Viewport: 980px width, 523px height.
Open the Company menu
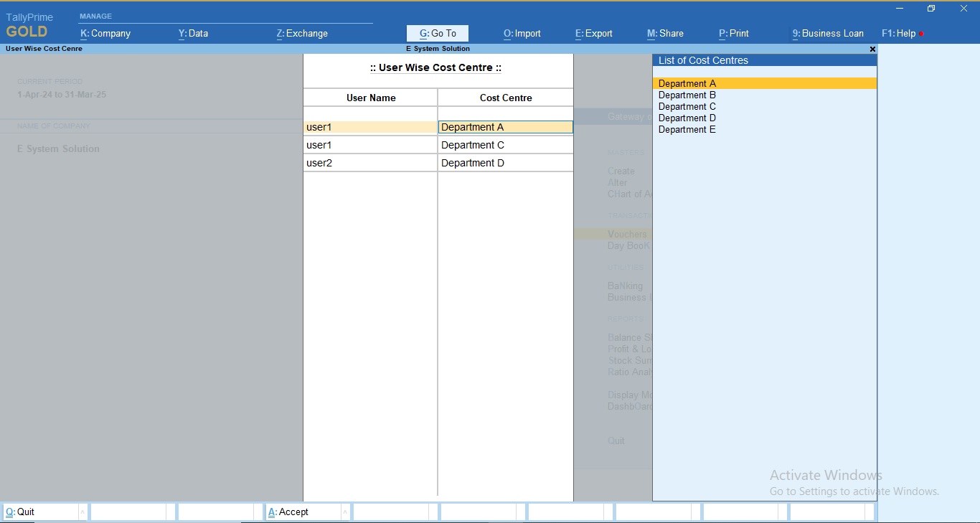click(x=105, y=33)
